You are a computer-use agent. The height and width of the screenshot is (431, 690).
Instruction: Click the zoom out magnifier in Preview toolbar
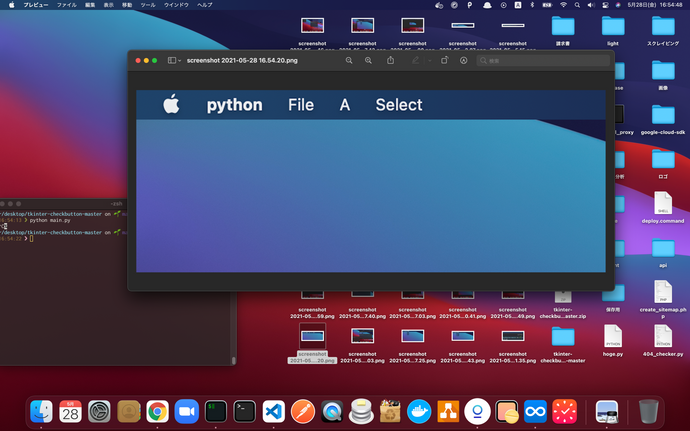349,61
